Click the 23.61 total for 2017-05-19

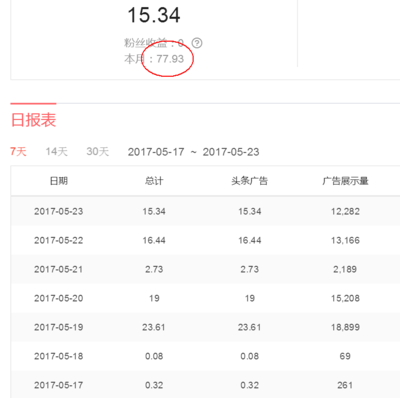tap(154, 327)
